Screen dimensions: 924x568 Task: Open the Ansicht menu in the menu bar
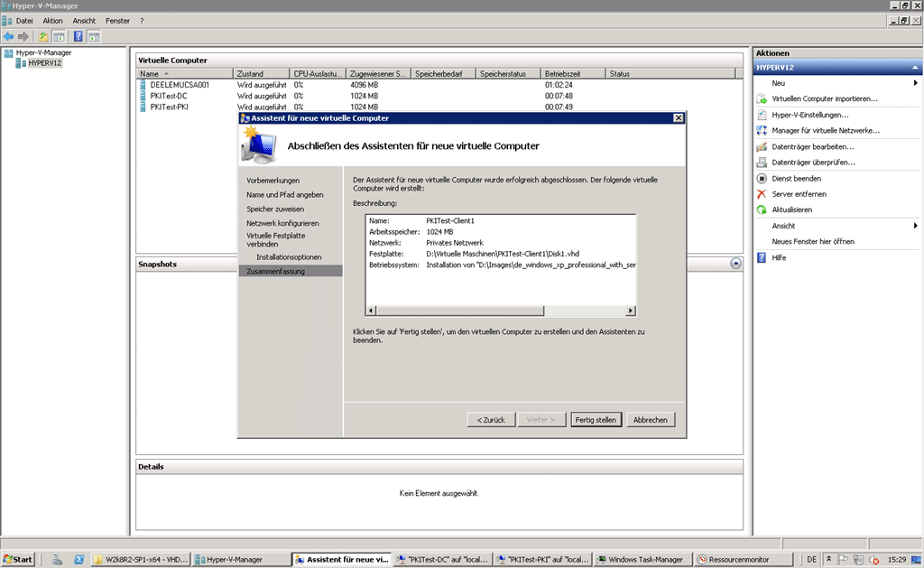click(x=84, y=21)
